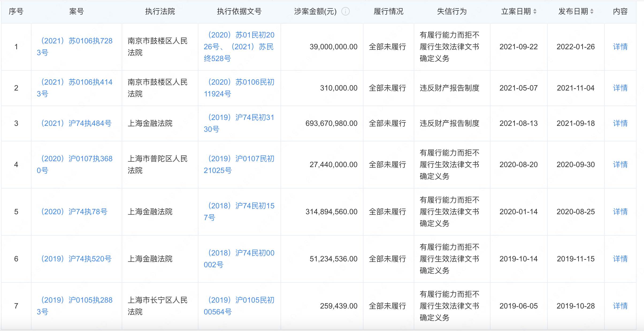The image size is (644, 331).
Task: Click the 案号 column header
Action: point(76,12)
